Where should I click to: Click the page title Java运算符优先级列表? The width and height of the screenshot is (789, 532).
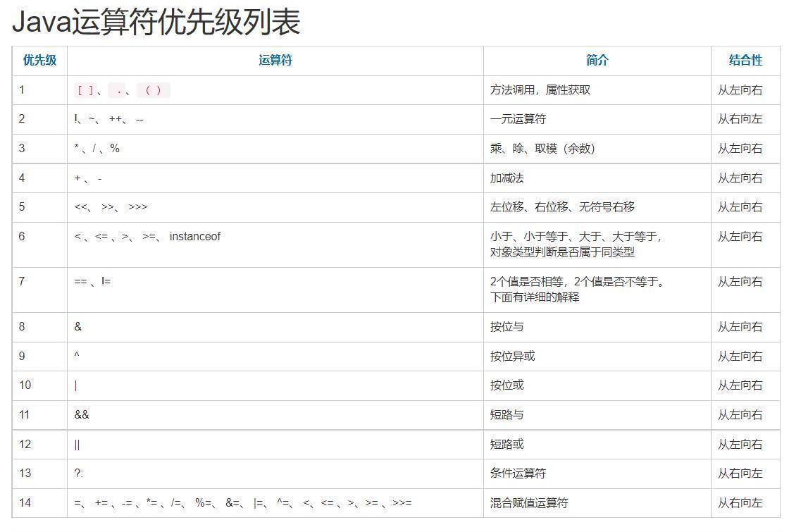(156, 22)
